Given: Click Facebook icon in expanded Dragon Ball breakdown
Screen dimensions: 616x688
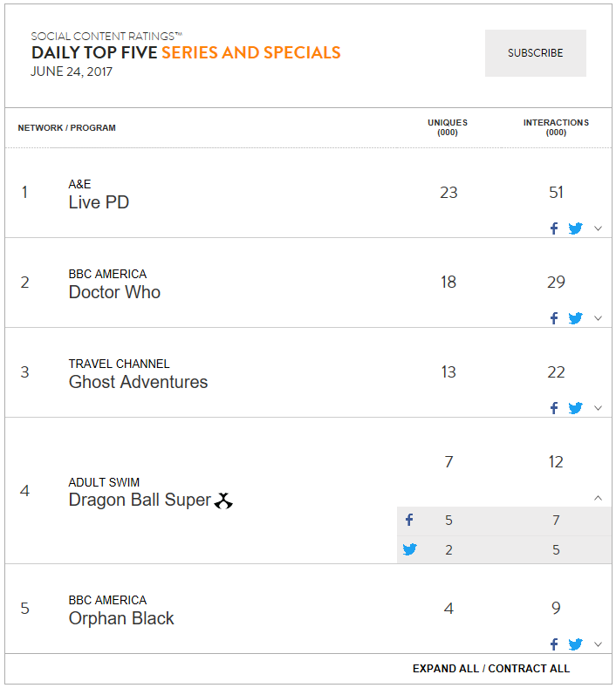Looking at the screenshot, I should (x=409, y=520).
